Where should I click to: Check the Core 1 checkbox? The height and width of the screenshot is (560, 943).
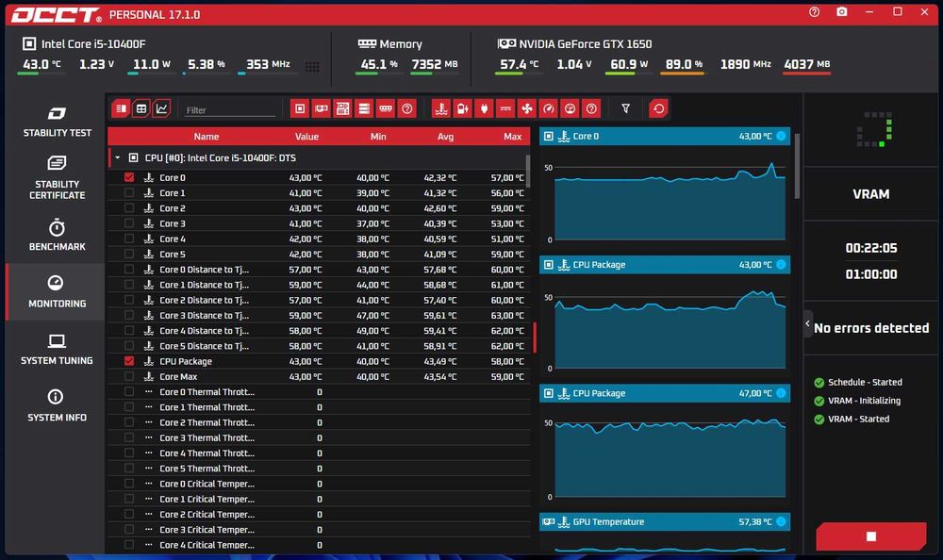(129, 192)
